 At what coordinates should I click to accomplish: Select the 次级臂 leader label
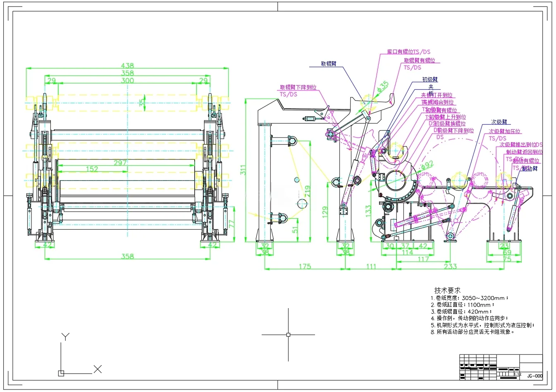[x=499, y=122]
